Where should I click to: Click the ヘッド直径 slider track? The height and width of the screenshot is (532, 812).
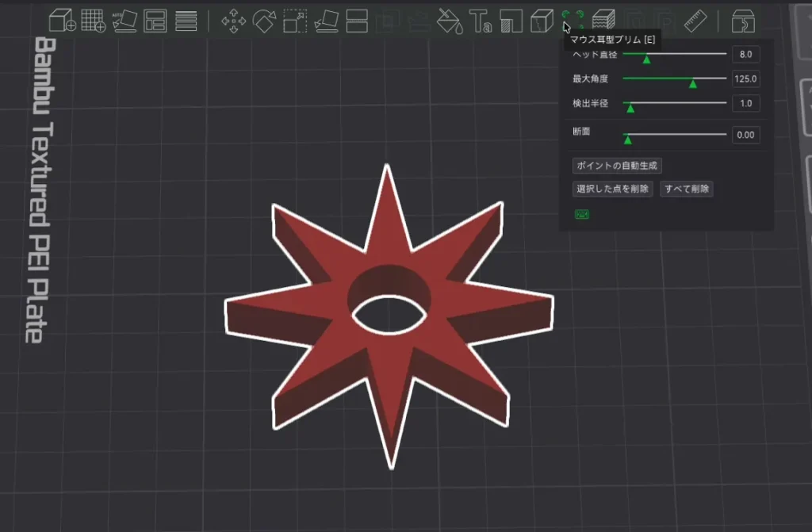pos(674,53)
